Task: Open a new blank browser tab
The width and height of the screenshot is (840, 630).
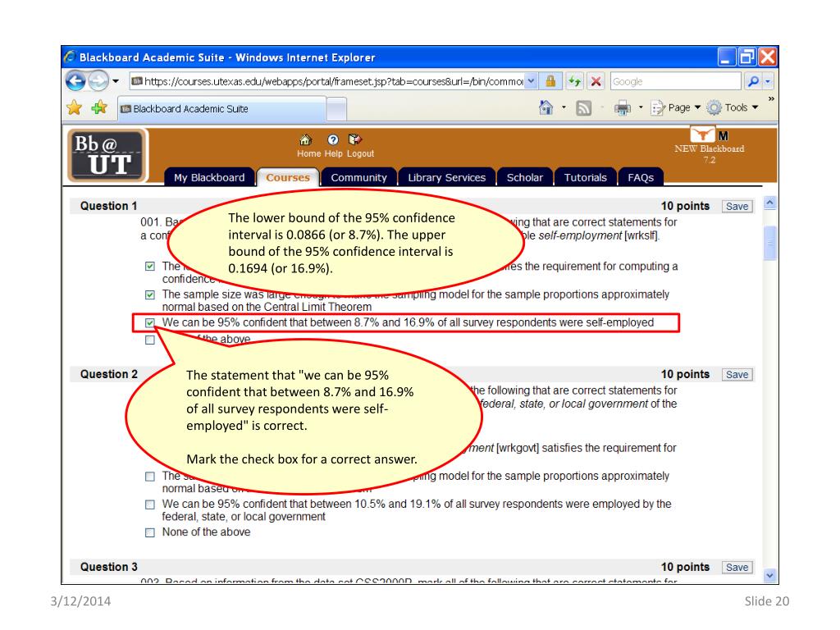Action: (336, 109)
